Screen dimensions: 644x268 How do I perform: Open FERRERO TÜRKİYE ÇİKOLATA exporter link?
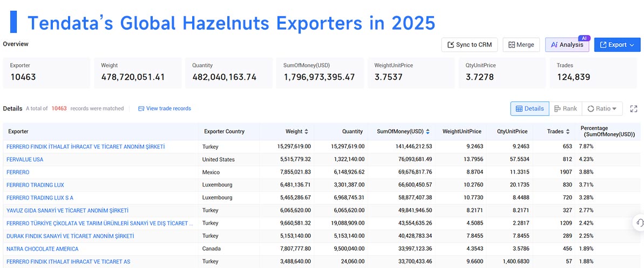tap(100, 223)
